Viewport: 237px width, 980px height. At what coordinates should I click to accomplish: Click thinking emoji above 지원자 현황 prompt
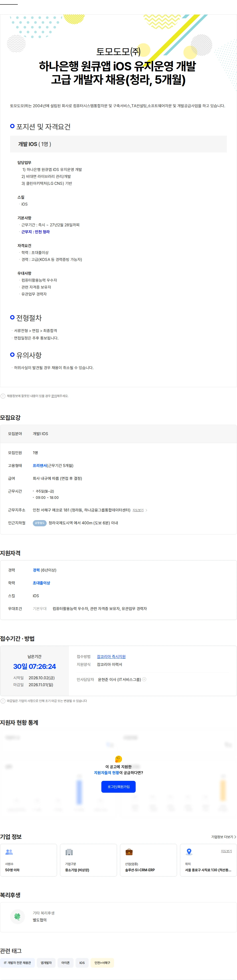[x=118, y=759]
